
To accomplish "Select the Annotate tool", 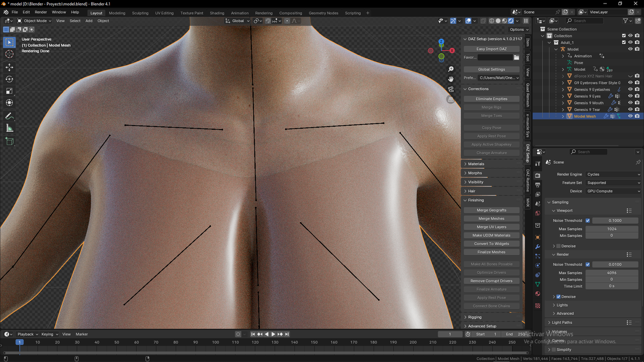I will (10, 116).
